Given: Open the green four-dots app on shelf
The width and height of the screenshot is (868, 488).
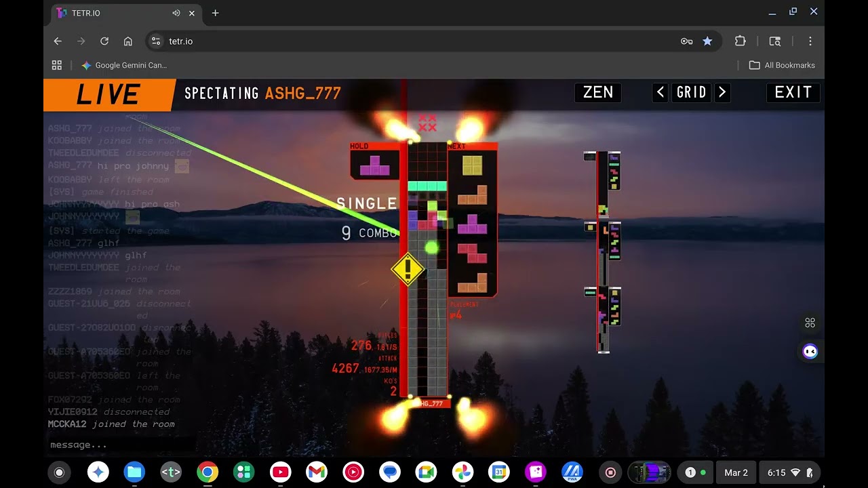Looking at the screenshot, I should (x=243, y=472).
